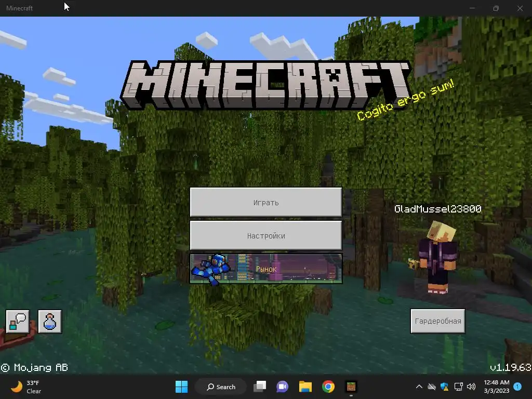
Task: Open the network status tray icon
Action: click(458, 387)
